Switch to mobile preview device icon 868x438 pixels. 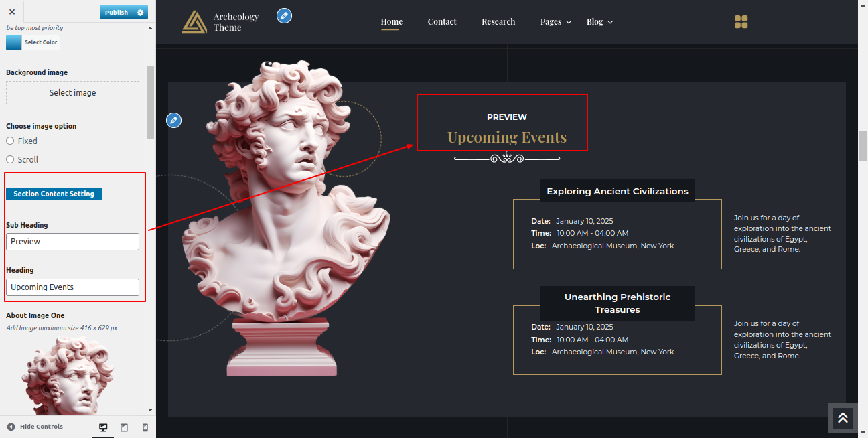145,427
